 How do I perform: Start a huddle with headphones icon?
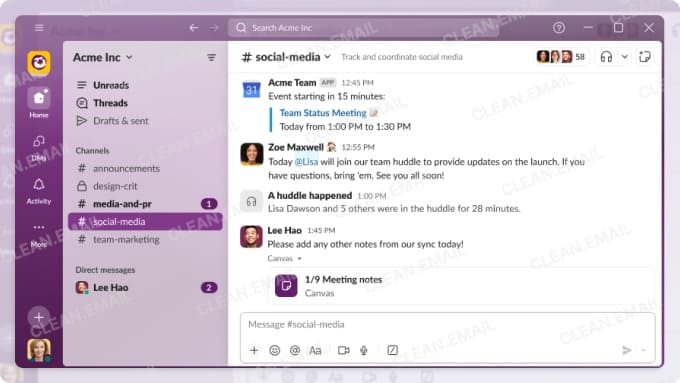coord(606,57)
